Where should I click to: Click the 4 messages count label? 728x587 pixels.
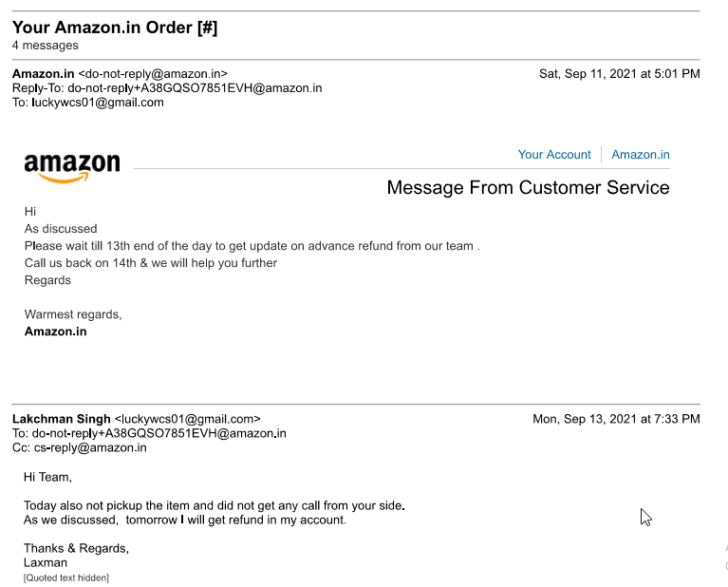coord(46,46)
